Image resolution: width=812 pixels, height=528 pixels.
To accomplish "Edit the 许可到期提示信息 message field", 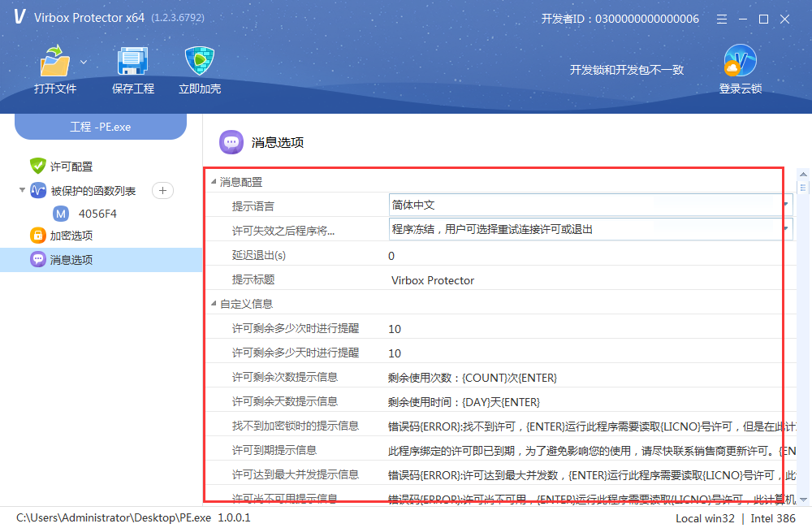I will click(592, 451).
